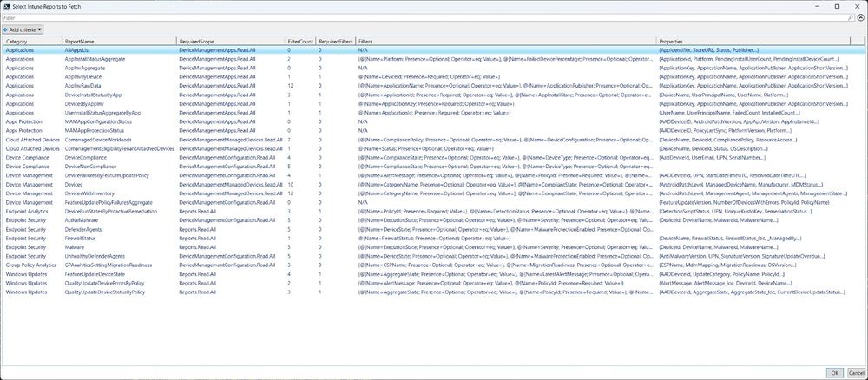Select the ComanagedDeviceWorkloads report row
The width and height of the screenshot is (868, 380).
[x=433, y=140]
